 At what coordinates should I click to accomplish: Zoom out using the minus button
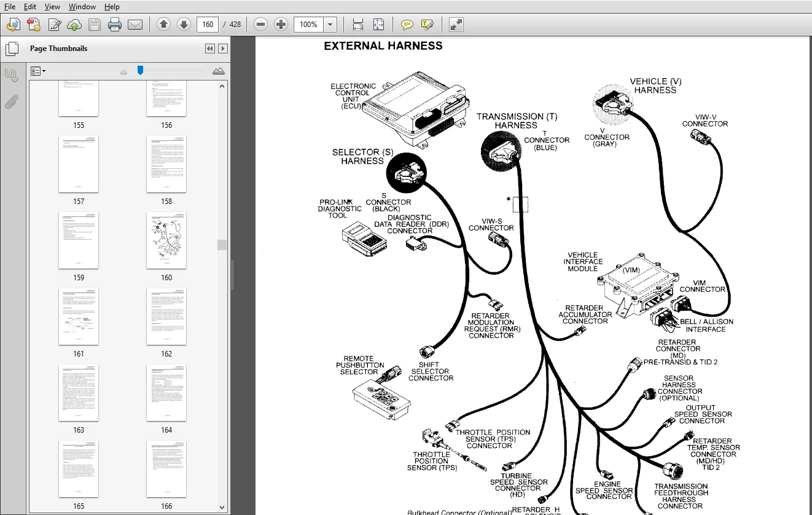click(x=260, y=25)
